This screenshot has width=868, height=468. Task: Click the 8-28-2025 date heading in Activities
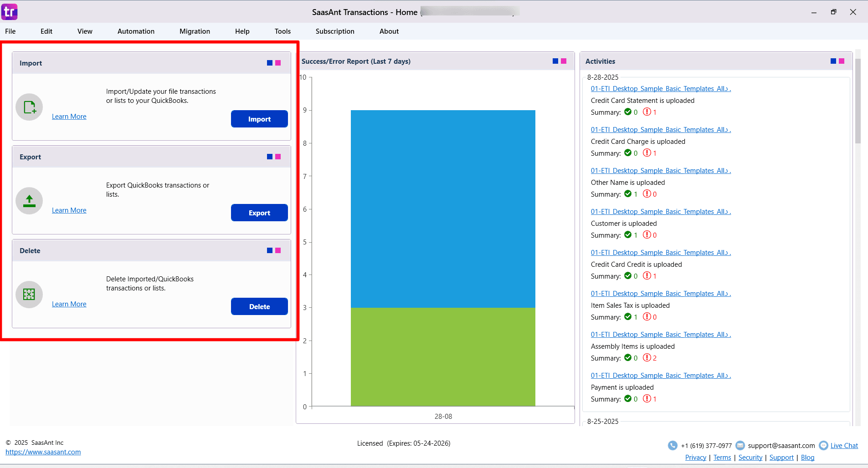pyautogui.click(x=603, y=77)
